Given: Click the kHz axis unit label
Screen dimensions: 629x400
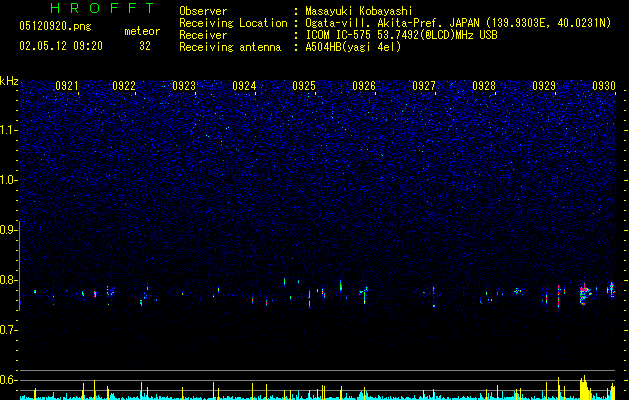Looking at the screenshot, I should (9, 81).
